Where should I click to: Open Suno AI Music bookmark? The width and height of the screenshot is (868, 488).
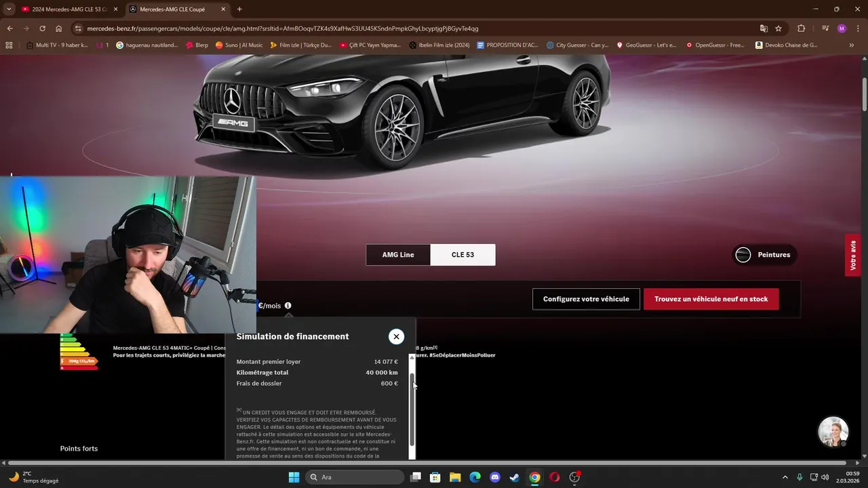tap(239, 45)
